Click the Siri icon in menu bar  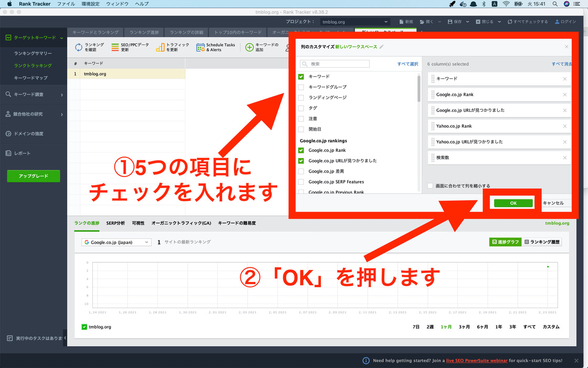click(566, 4)
